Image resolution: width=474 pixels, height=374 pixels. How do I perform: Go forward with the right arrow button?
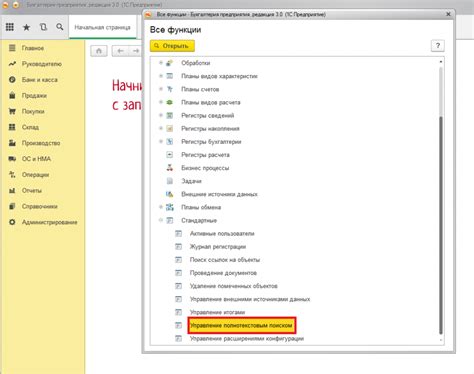pos(136,51)
